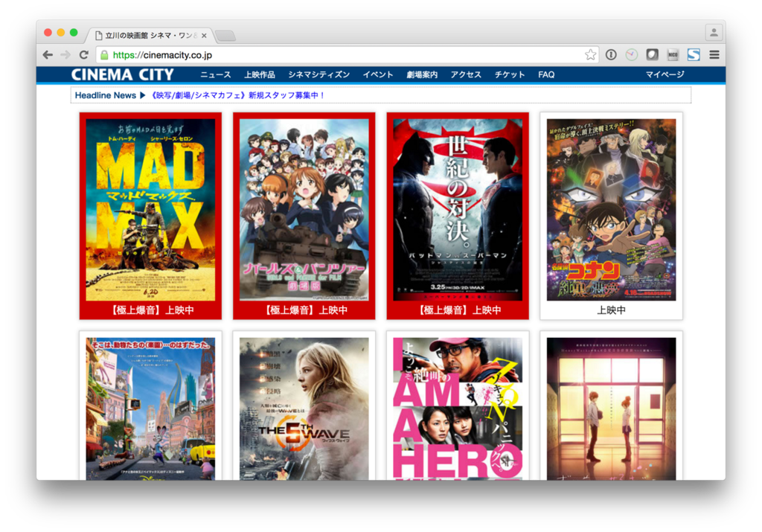Open the FAQ menu item

pos(546,75)
